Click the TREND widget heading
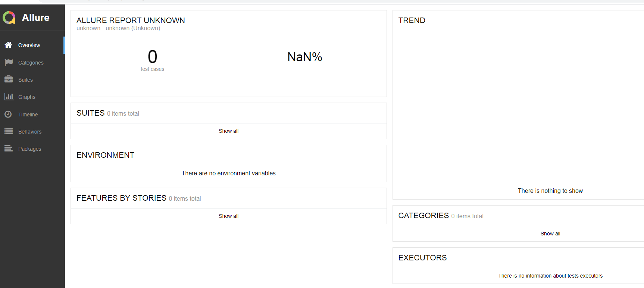The height and width of the screenshot is (288, 644). tap(412, 21)
